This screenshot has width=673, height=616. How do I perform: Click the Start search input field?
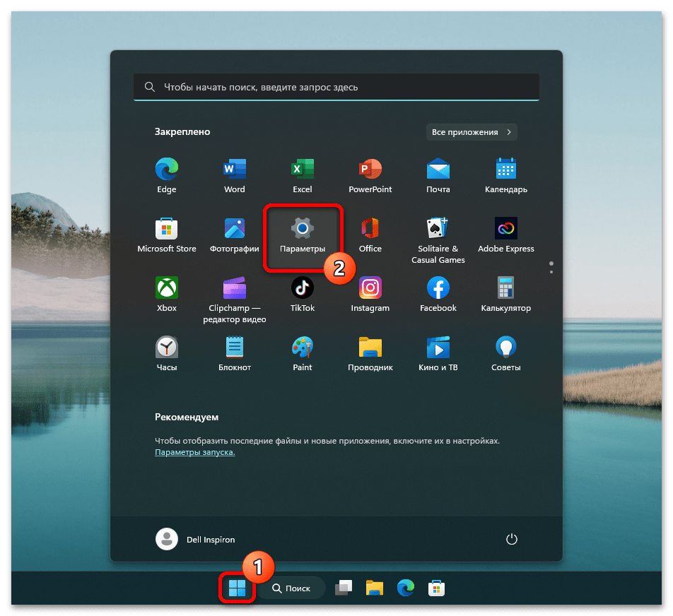(x=336, y=87)
